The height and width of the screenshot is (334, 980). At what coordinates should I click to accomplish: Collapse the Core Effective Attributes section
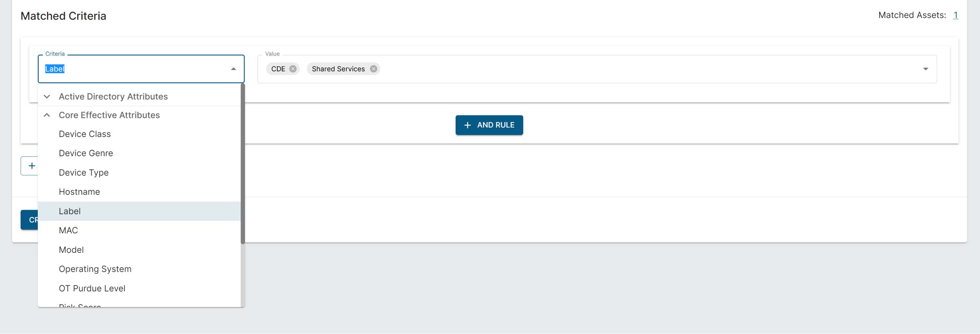pyautogui.click(x=47, y=115)
